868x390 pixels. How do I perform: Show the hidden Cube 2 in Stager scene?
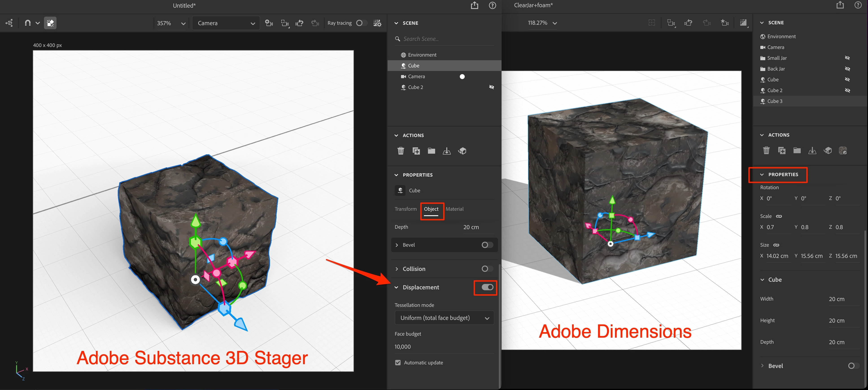click(x=491, y=87)
